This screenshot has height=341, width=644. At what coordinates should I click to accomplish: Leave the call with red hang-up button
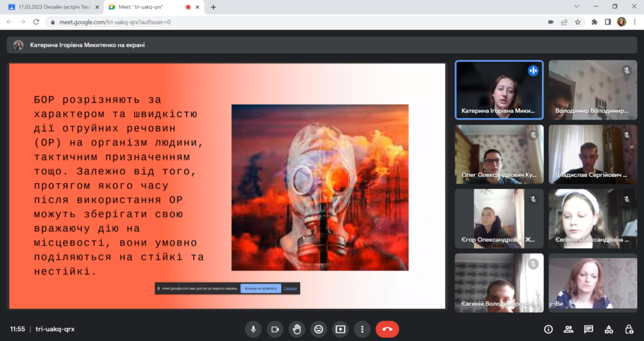pyautogui.click(x=387, y=329)
